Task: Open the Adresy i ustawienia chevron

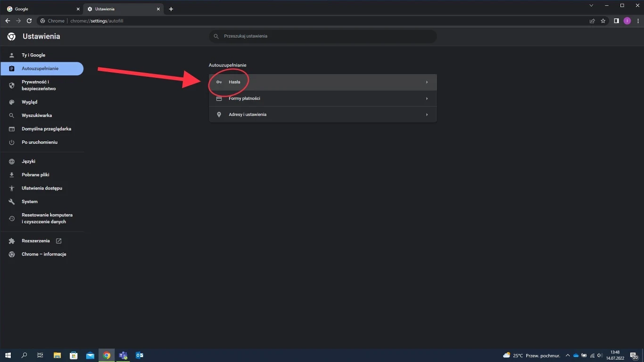Action: coord(427,115)
